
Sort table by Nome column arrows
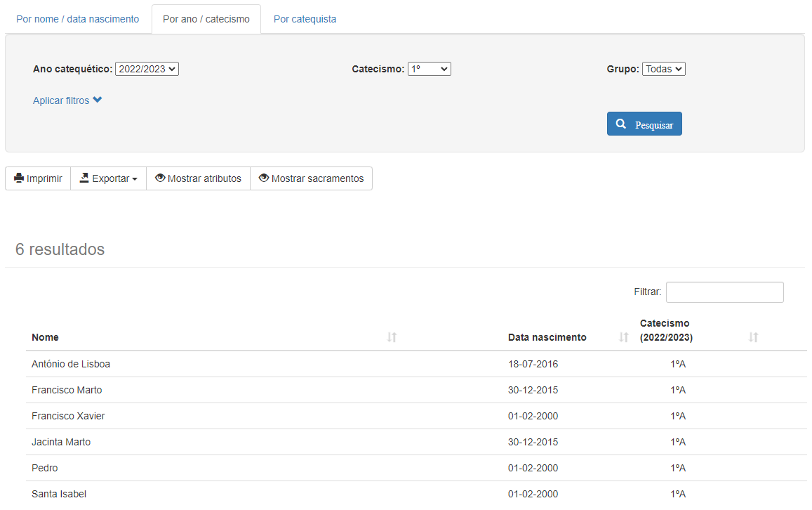tap(392, 338)
